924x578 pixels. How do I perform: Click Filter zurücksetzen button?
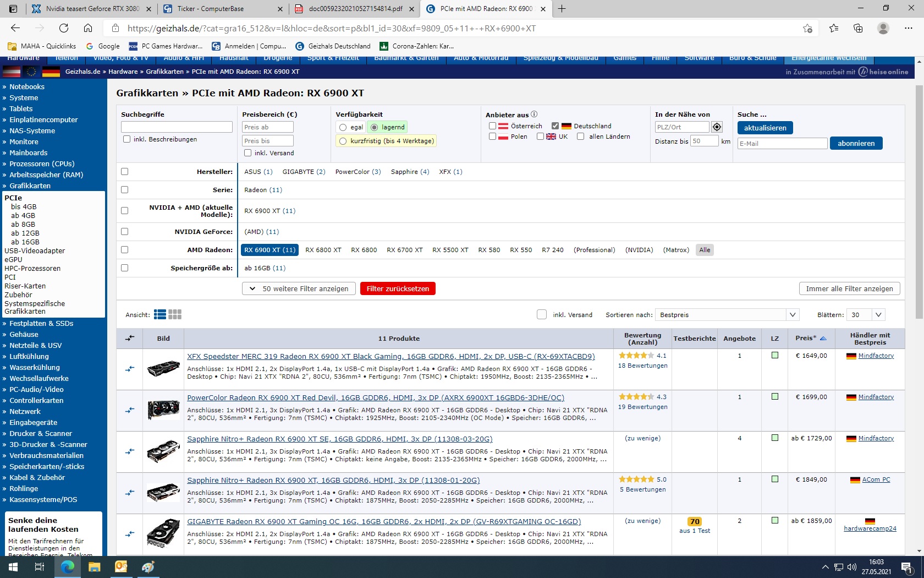(x=398, y=288)
